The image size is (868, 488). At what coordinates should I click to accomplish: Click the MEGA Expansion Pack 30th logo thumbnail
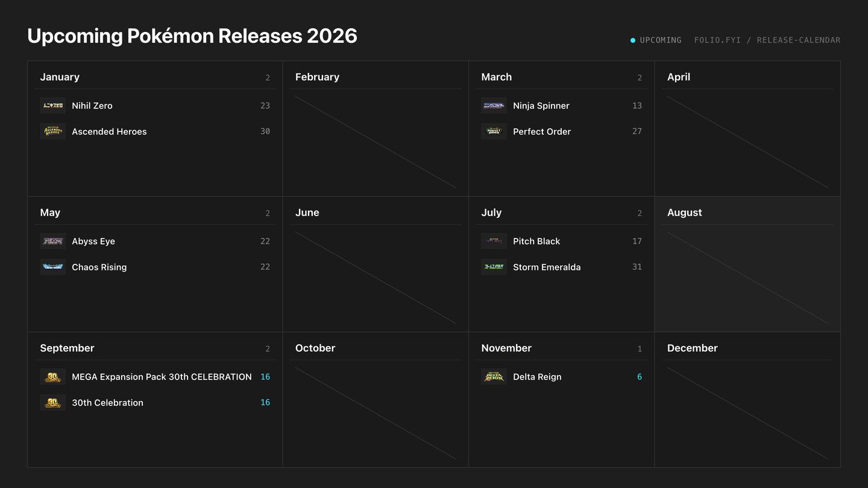coord(53,377)
